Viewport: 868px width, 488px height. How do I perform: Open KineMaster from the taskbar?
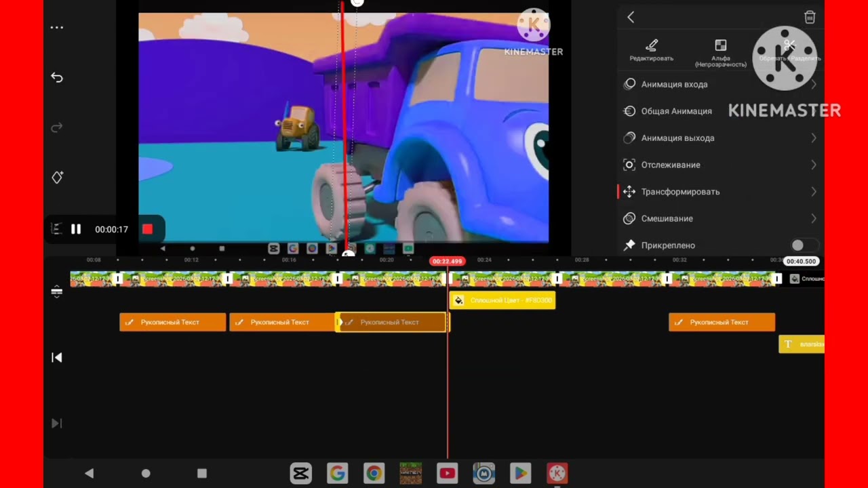click(557, 473)
